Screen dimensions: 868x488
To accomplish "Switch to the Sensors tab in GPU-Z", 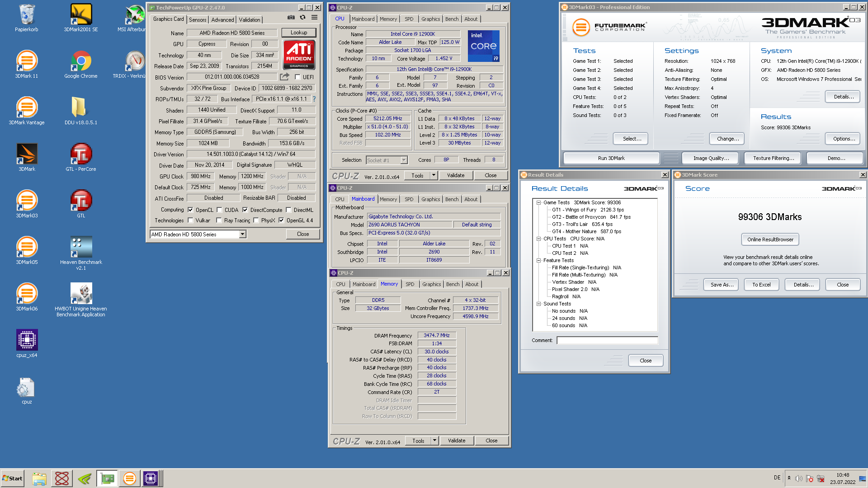I will pos(198,19).
